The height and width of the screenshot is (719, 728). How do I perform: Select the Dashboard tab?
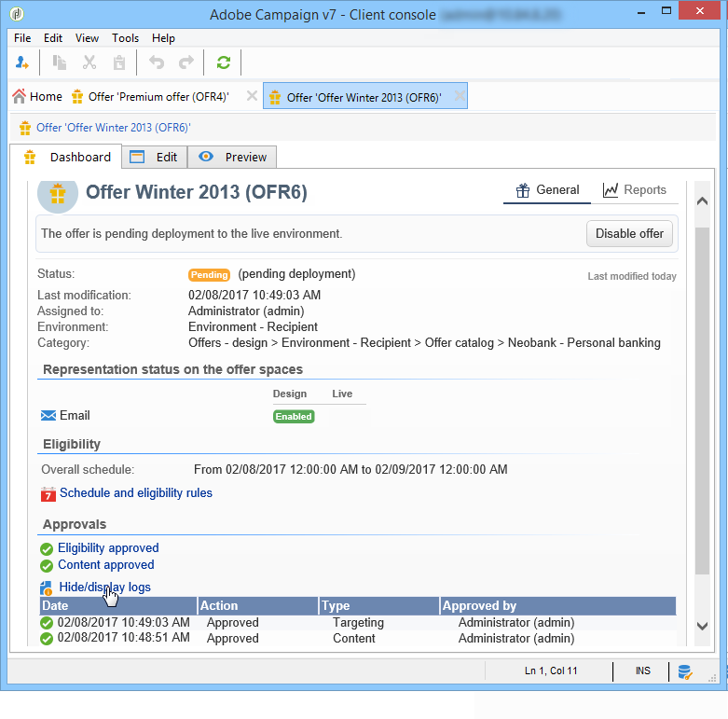tap(66, 157)
